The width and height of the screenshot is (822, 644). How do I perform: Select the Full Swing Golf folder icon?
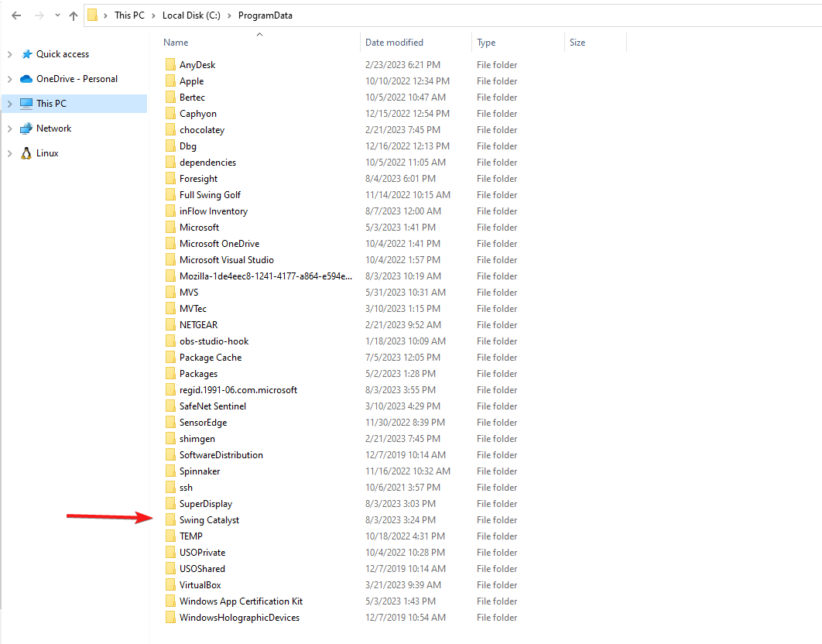(x=170, y=194)
